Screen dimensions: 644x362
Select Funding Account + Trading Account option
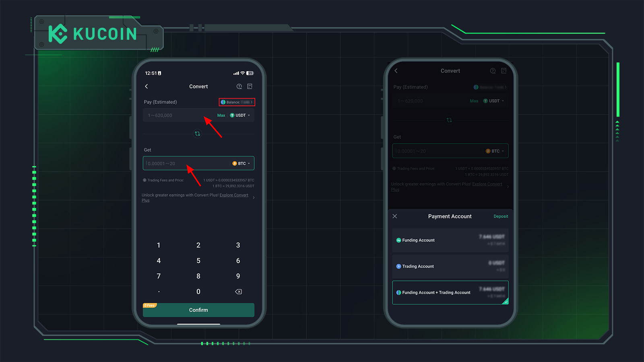tap(450, 292)
